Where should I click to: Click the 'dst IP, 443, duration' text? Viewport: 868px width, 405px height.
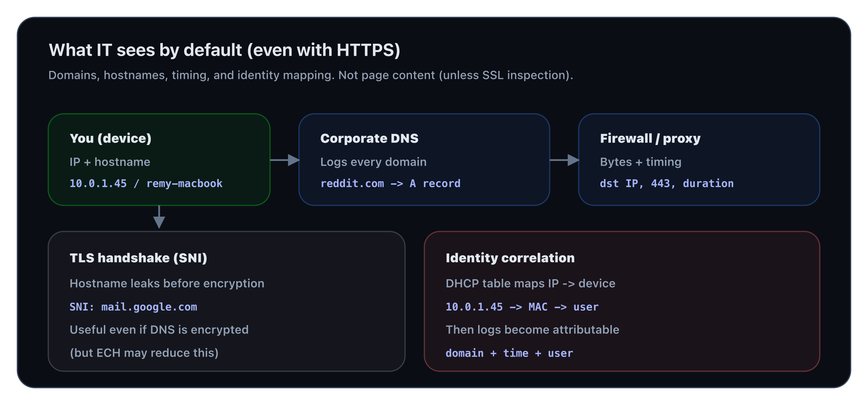pos(667,184)
